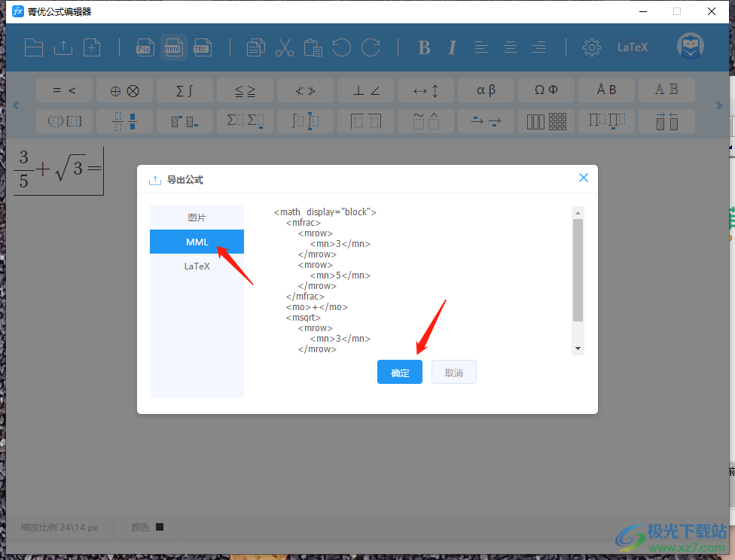Click the <msqrt> line in the MathML code
Viewport: 735px width, 560px height.
[x=303, y=318]
